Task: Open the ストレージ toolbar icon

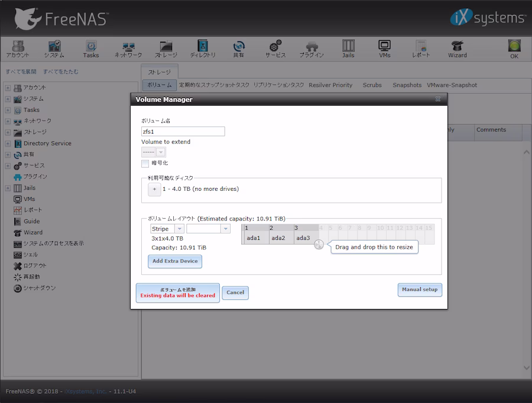Action: click(166, 49)
